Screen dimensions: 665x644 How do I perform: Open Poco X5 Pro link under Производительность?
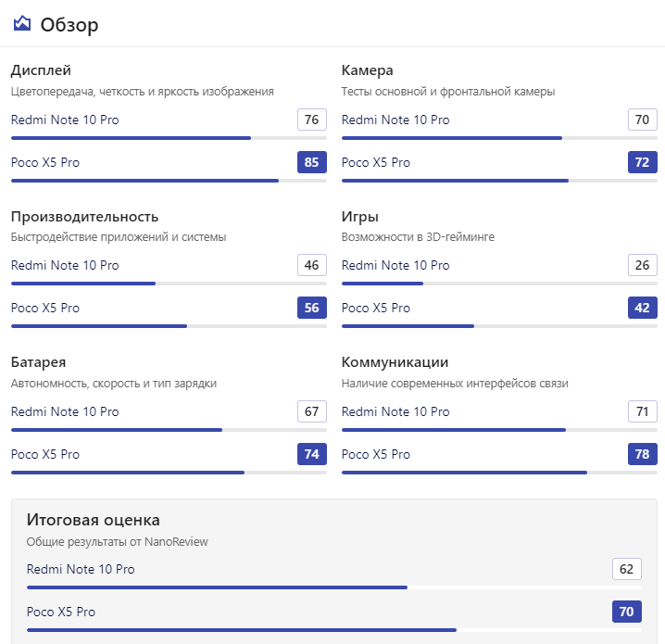point(45,308)
